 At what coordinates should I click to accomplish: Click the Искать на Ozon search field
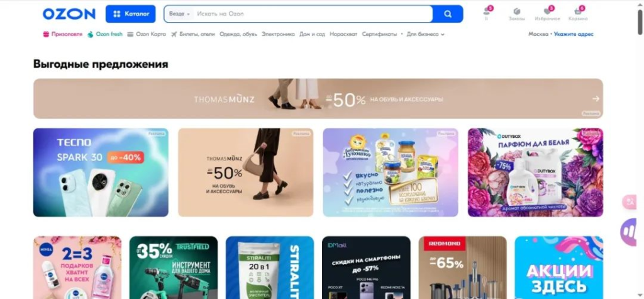click(312, 14)
